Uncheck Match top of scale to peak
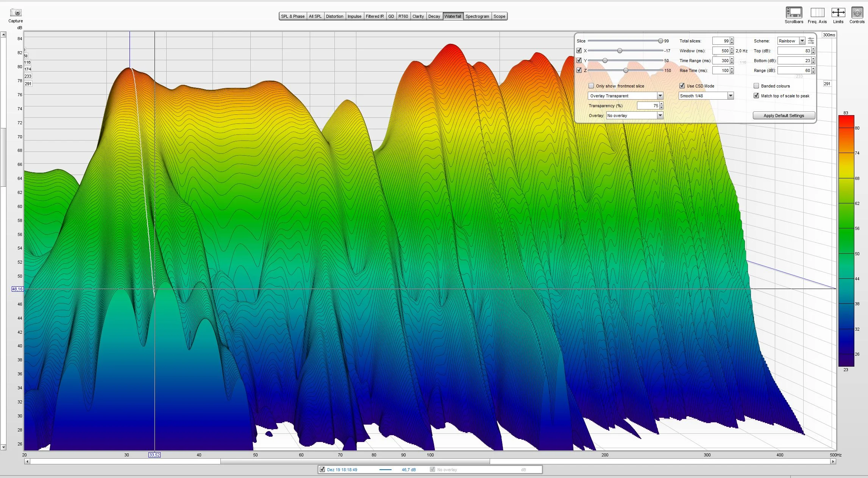Image resolution: width=868 pixels, height=478 pixels. tap(756, 96)
